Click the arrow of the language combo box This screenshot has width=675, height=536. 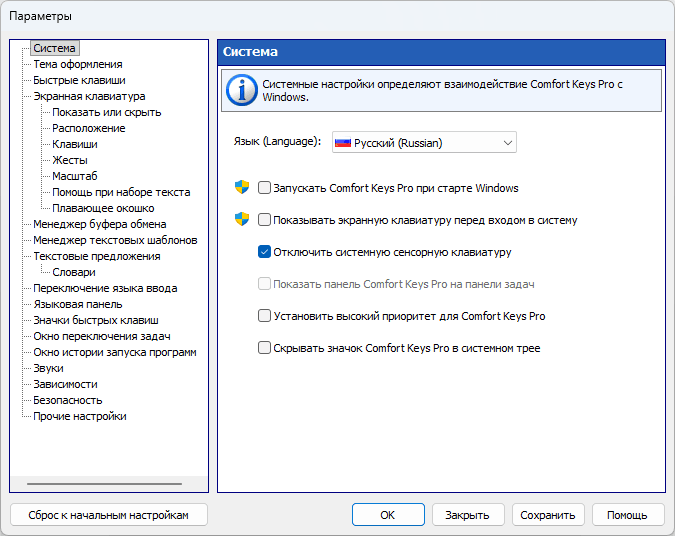(508, 143)
